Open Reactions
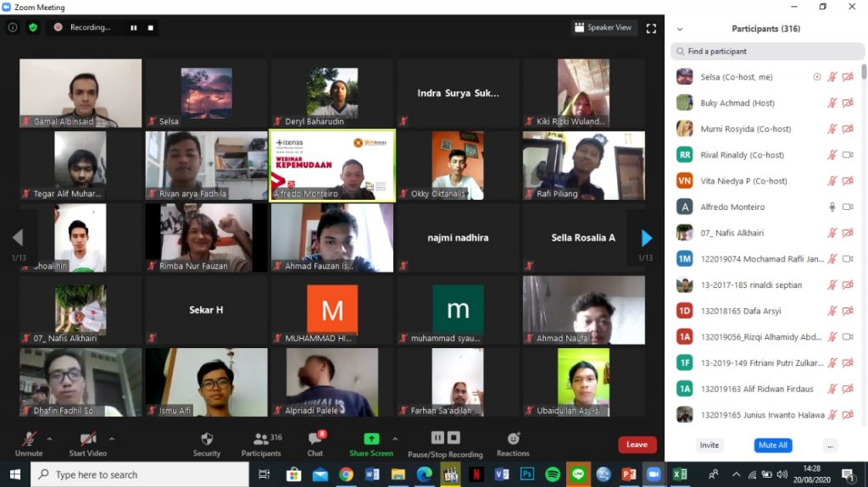 (513, 445)
